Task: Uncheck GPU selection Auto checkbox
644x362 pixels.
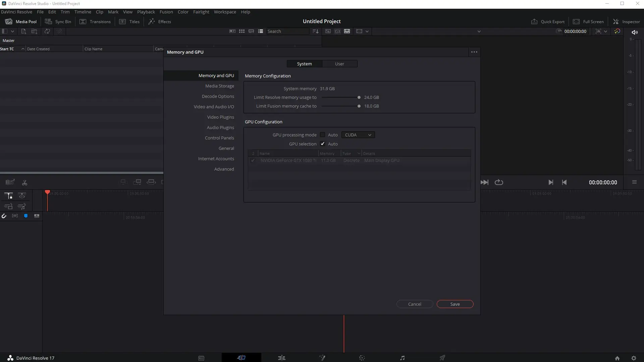Action: [323, 144]
